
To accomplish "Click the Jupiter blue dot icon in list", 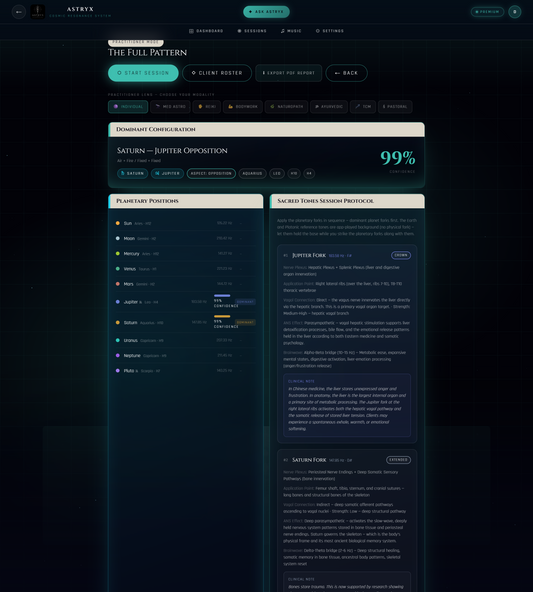I will coord(118,302).
